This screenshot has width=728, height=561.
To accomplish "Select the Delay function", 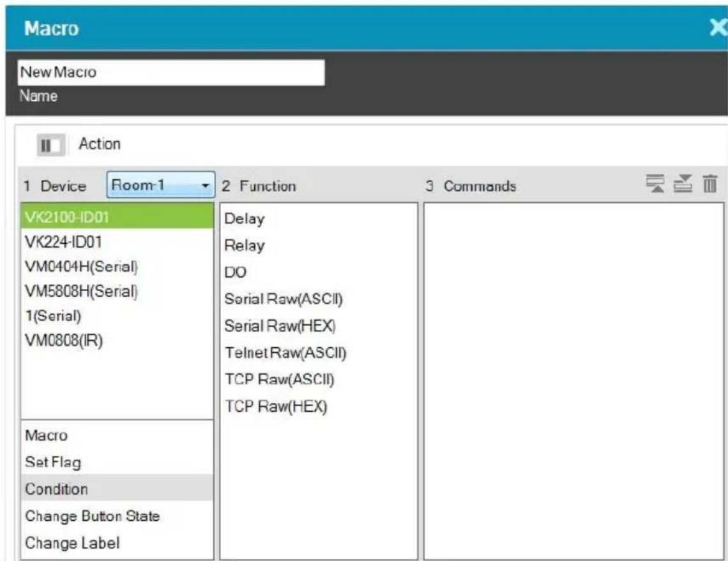I will (x=319, y=218).
